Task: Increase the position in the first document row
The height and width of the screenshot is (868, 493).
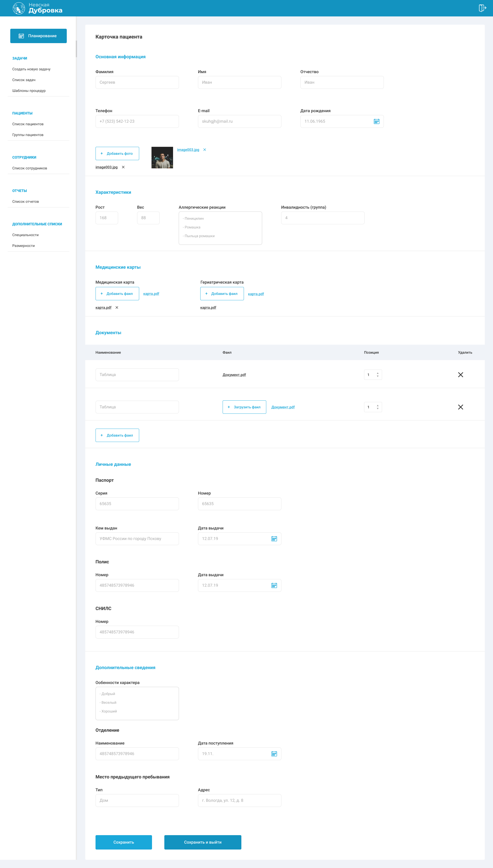Action: pyautogui.click(x=377, y=373)
